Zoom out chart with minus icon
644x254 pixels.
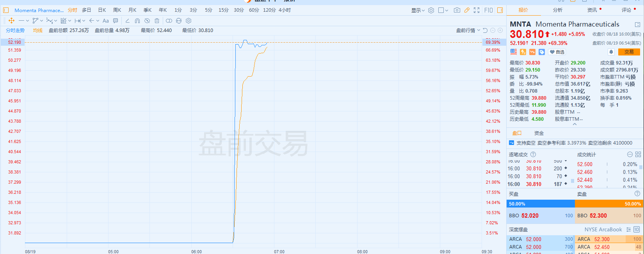[x=493, y=30]
